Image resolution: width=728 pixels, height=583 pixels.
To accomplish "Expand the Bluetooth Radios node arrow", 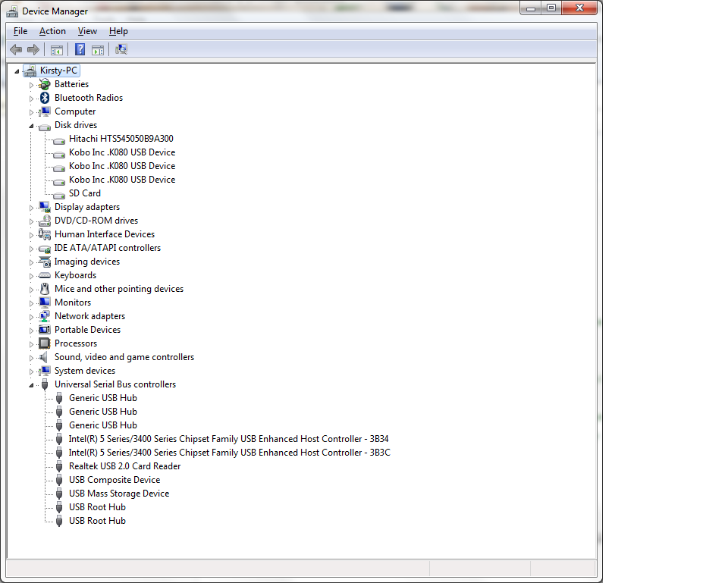I will point(32,99).
